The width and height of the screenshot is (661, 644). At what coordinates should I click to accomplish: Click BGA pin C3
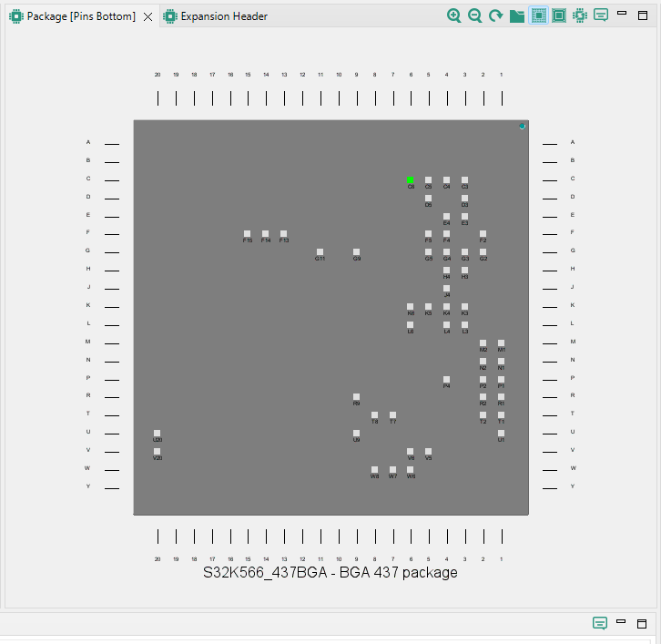pos(464,180)
